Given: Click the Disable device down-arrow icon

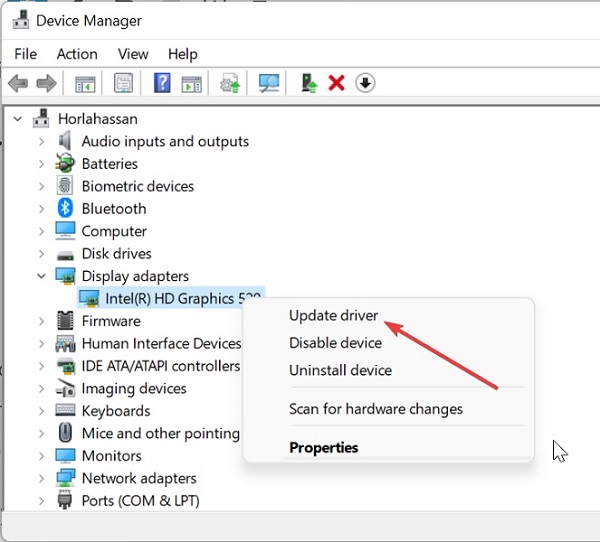Looking at the screenshot, I should (365, 83).
